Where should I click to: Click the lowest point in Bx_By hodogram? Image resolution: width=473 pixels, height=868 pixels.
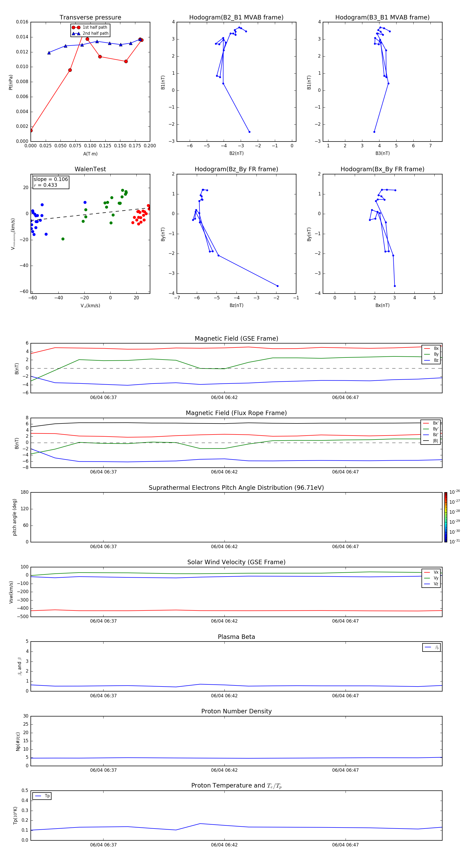(x=394, y=286)
